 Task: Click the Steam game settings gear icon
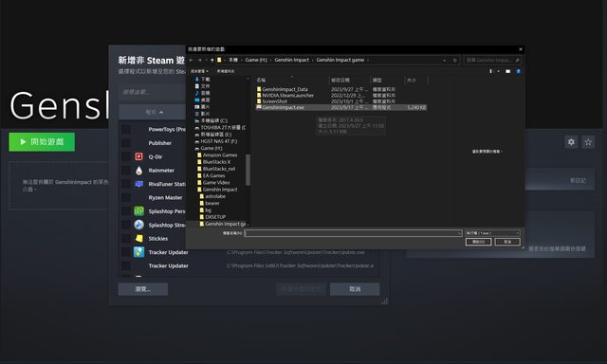coord(571,142)
